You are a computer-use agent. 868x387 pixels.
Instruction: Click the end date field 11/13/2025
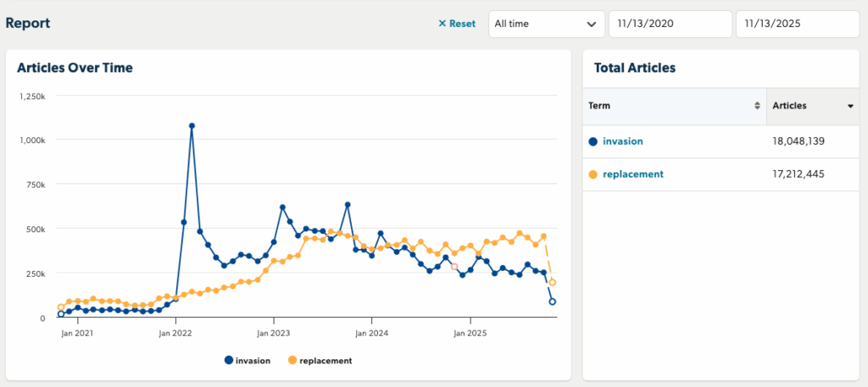click(796, 24)
